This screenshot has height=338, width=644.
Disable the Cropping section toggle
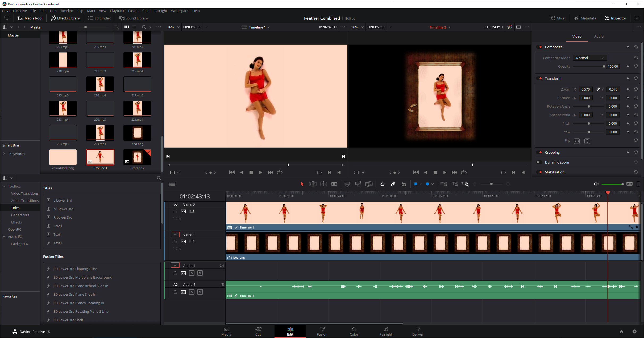[x=539, y=152]
